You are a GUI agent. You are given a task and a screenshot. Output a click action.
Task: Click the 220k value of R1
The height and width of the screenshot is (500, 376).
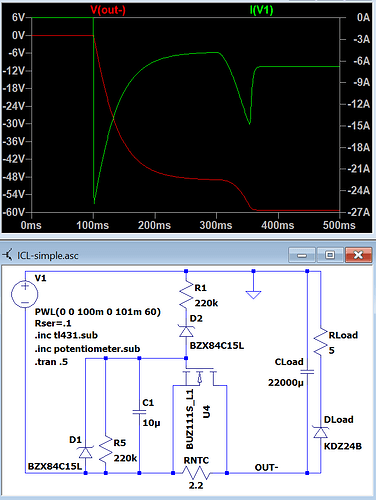(x=206, y=303)
